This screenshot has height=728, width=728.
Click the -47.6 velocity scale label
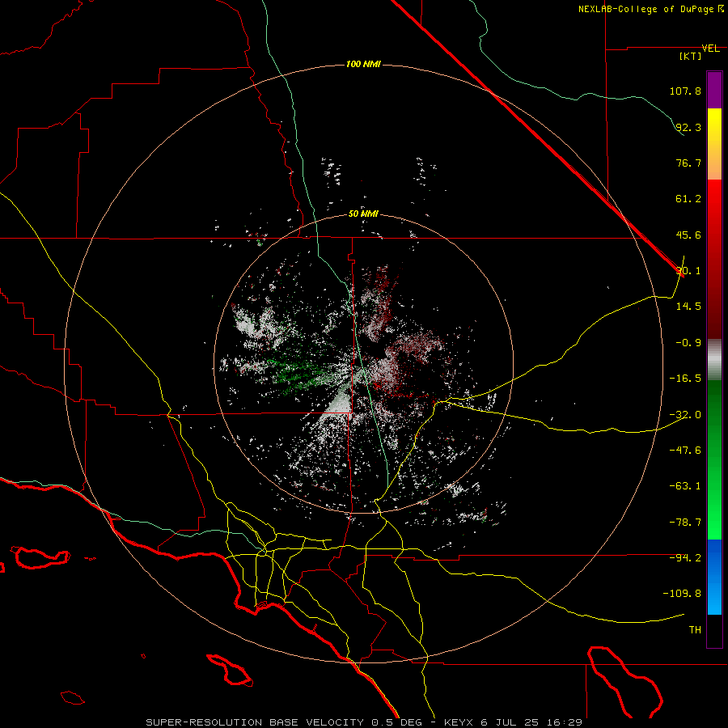pos(685,451)
